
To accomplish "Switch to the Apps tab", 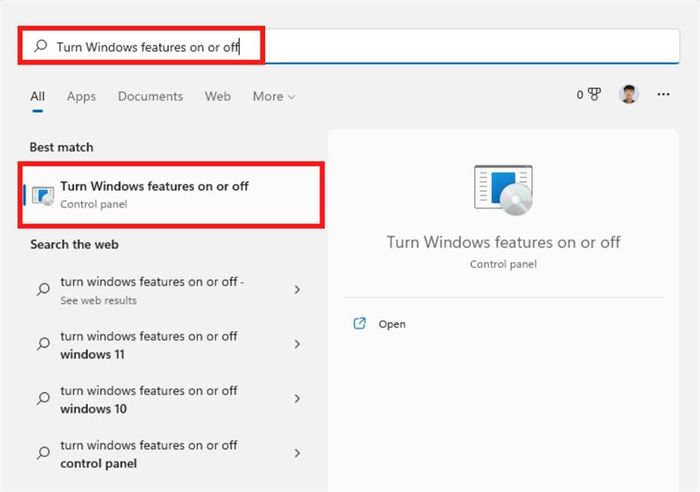I will coord(81,96).
